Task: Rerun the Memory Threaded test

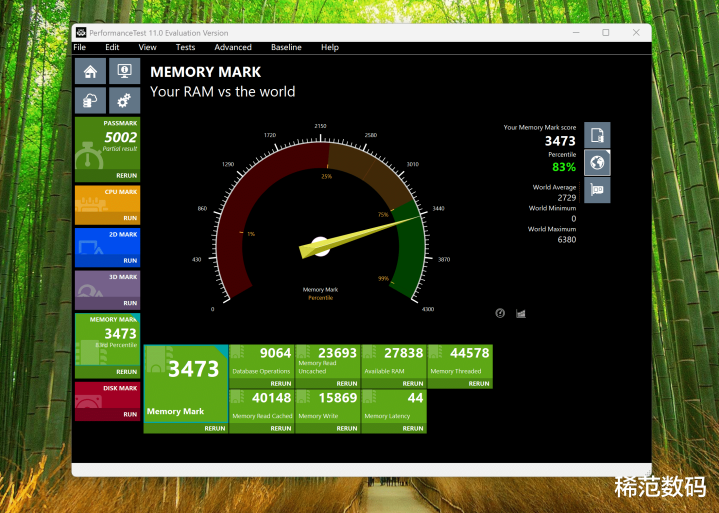Action: 479,383
